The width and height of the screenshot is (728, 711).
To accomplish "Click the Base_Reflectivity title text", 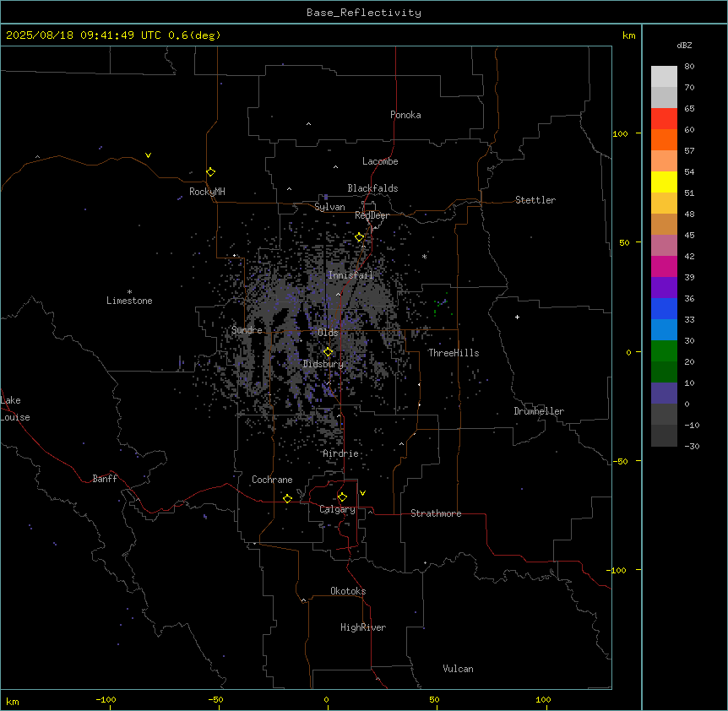I will [x=364, y=13].
